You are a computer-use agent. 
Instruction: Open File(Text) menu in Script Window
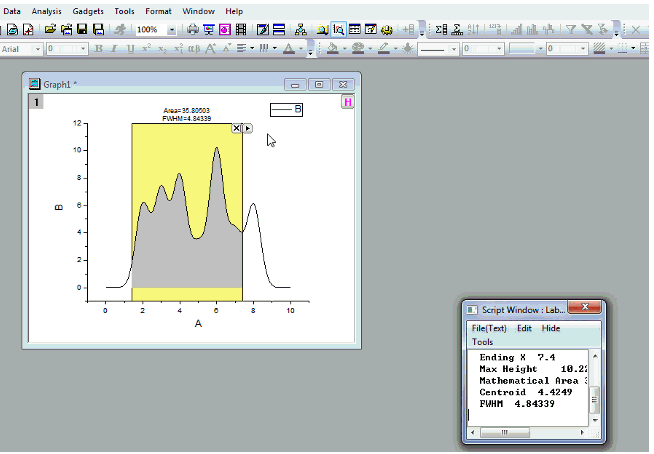[489, 328]
